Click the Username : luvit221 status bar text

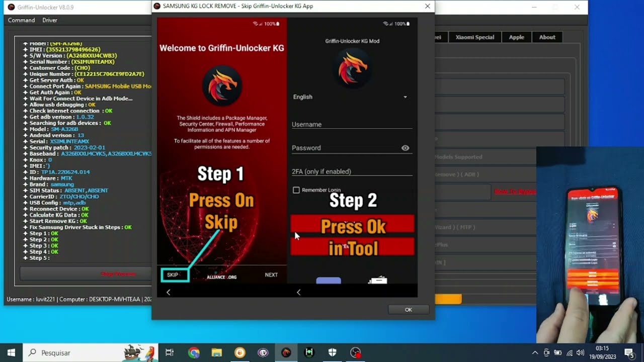pyautogui.click(x=31, y=300)
